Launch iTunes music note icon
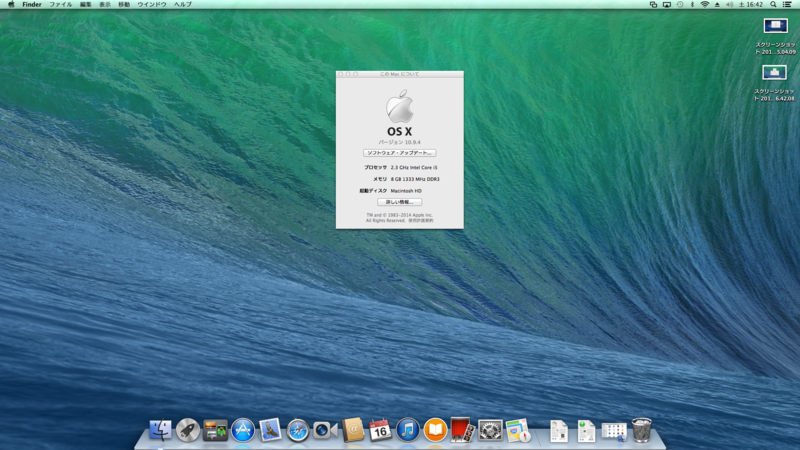The height and width of the screenshot is (450, 800). pos(408,430)
